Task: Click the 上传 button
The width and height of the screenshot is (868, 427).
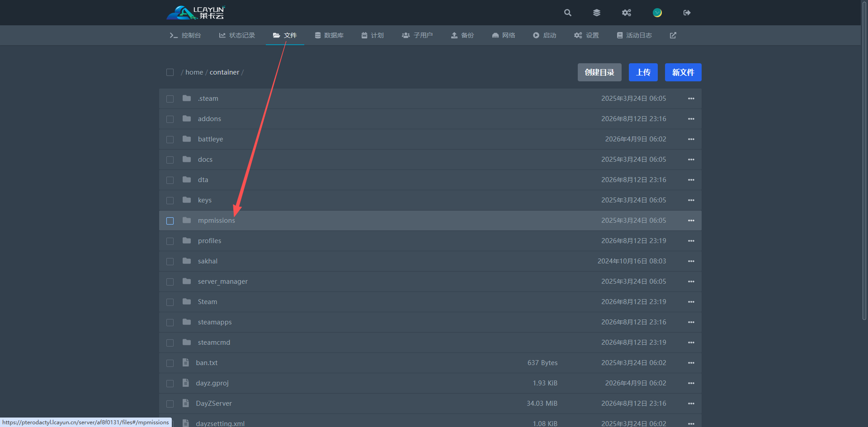Action: click(x=643, y=72)
